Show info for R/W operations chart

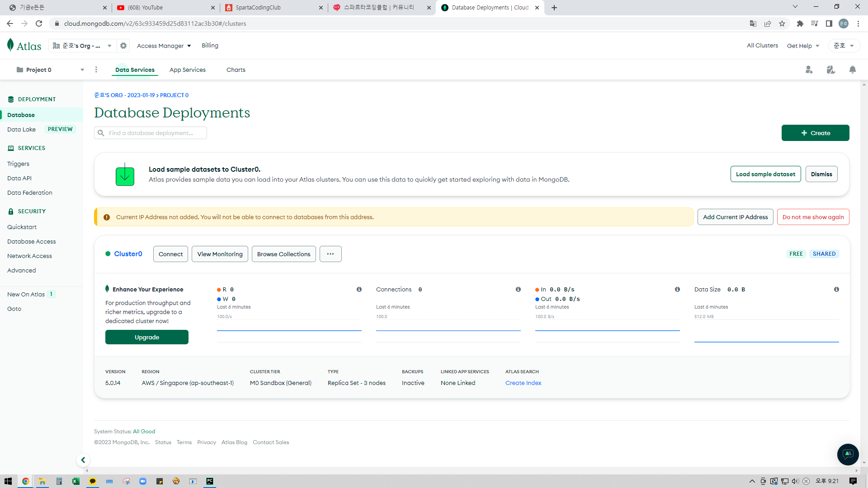(x=359, y=289)
